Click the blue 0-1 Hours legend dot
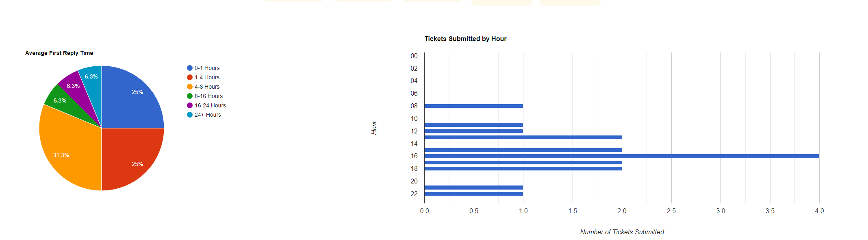The image size is (868, 240). [x=190, y=68]
